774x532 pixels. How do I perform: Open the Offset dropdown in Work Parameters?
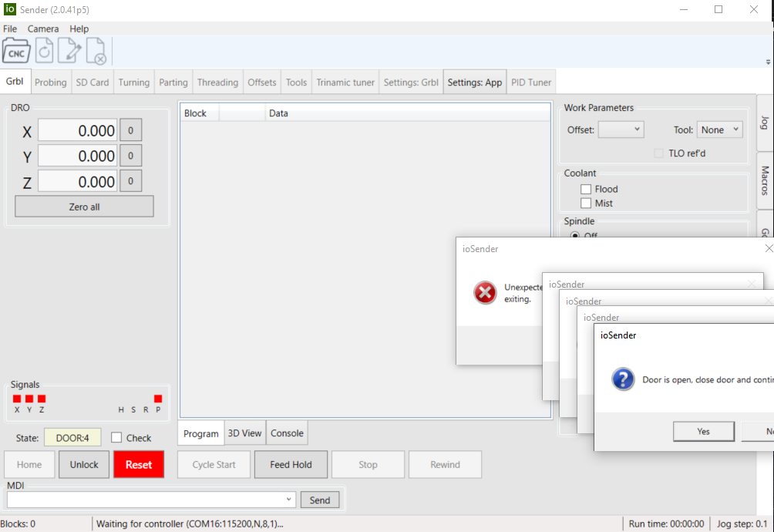[621, 130]
